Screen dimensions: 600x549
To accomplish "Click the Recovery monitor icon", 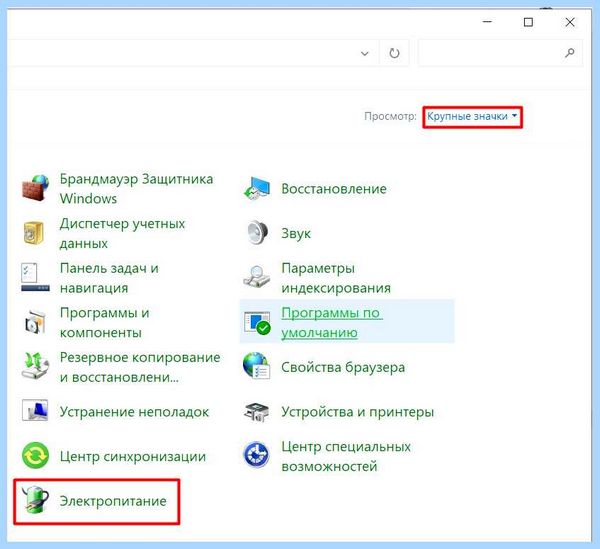I will pos(257,188).
